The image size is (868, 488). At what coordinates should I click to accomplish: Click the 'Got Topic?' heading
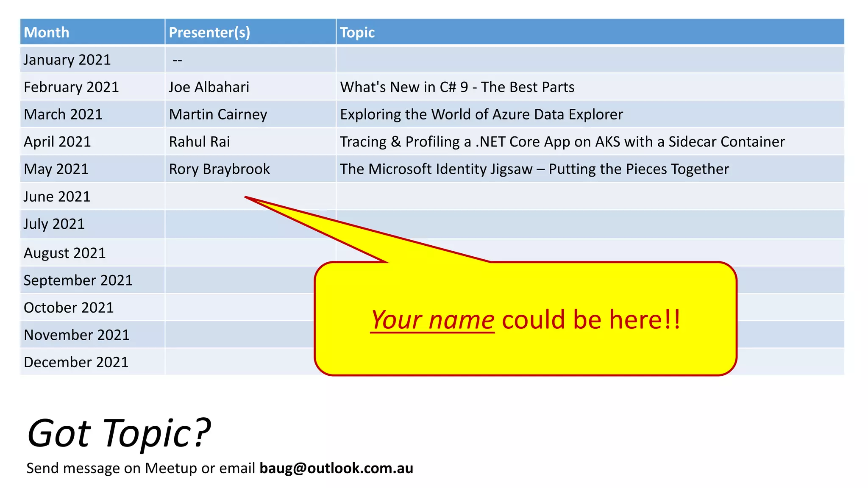119,433
